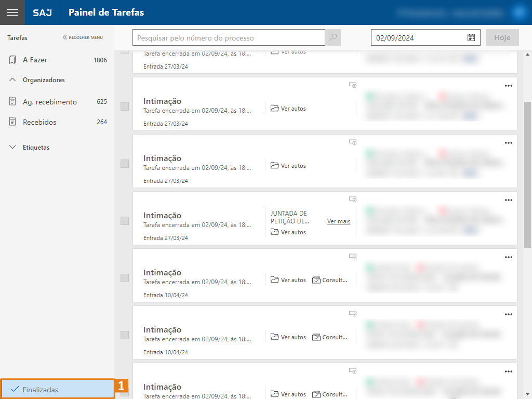Click the process number search field
Viewport: 532px width, 399px height.
[229, 37]
